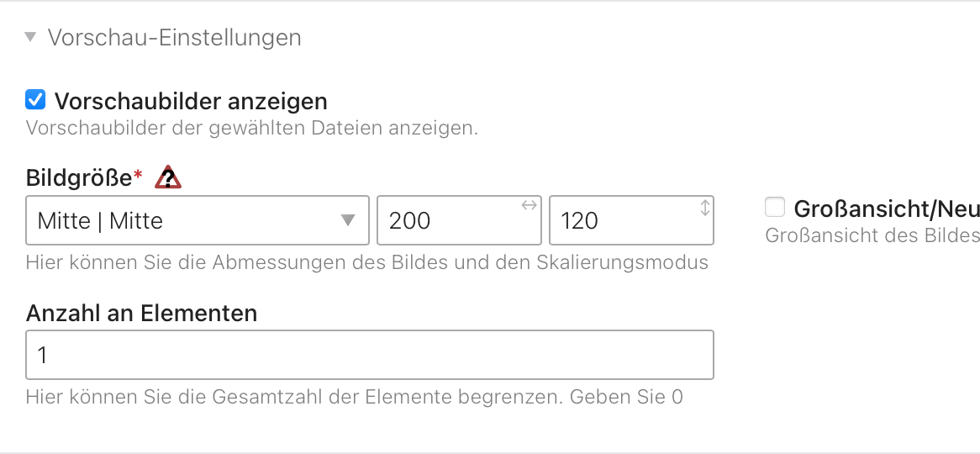Click the Vorschaubilder anzeigen label
Image resolution: width=980 pixels, height=454 pixels.
[191, 101]
